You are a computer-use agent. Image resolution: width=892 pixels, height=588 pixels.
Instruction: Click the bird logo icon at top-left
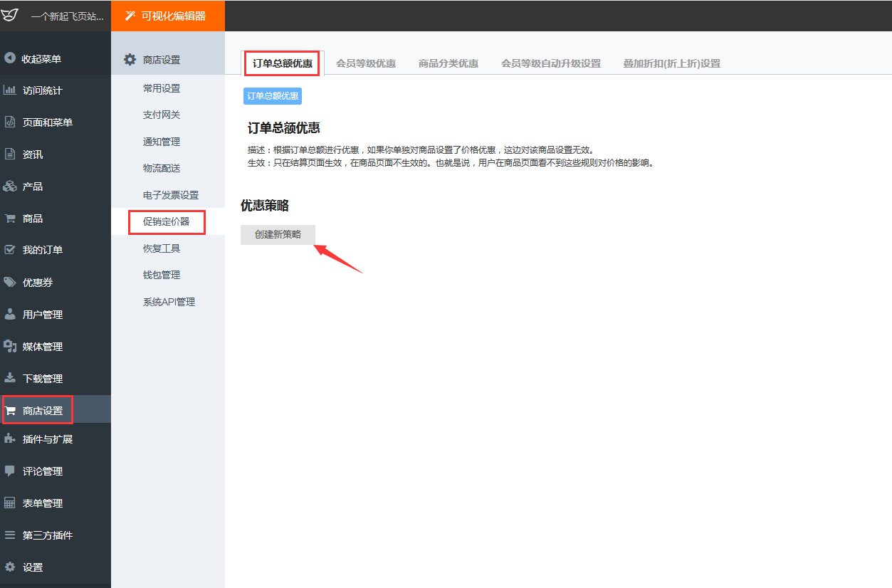(10, 16)
